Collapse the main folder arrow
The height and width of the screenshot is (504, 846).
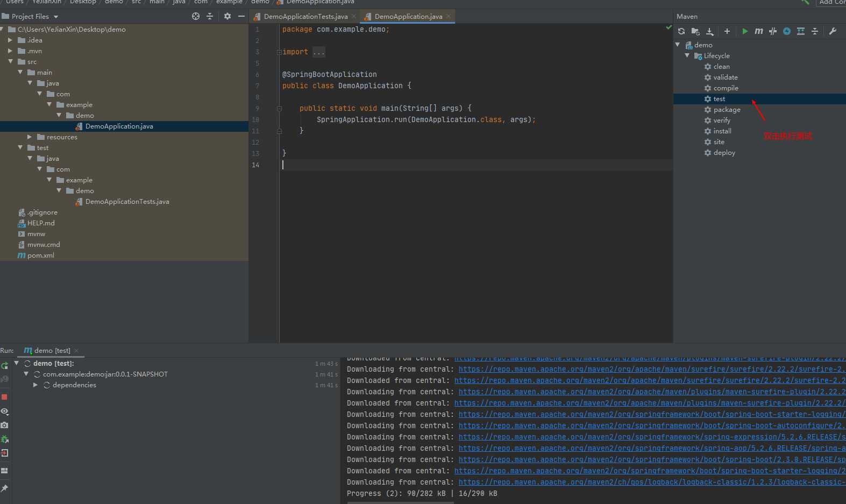[x=20, y=73]
